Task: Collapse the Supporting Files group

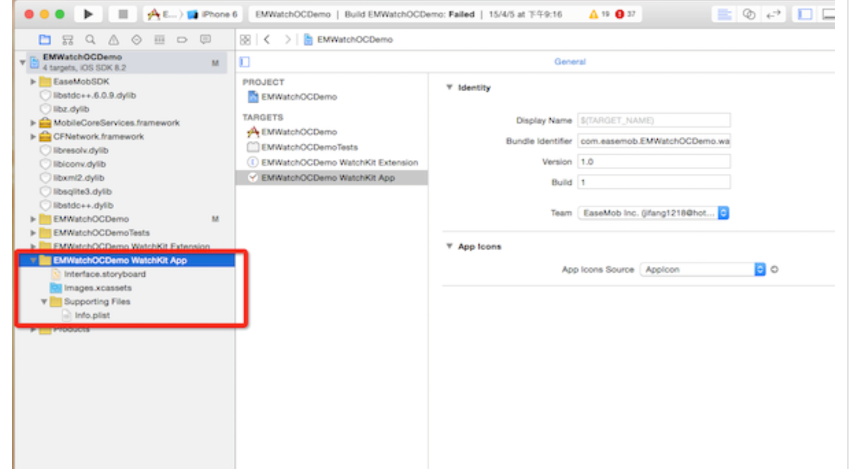Action: point(44,302)
